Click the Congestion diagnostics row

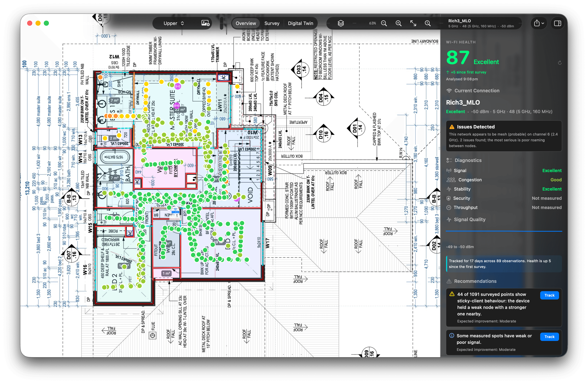tap(504, 180)
